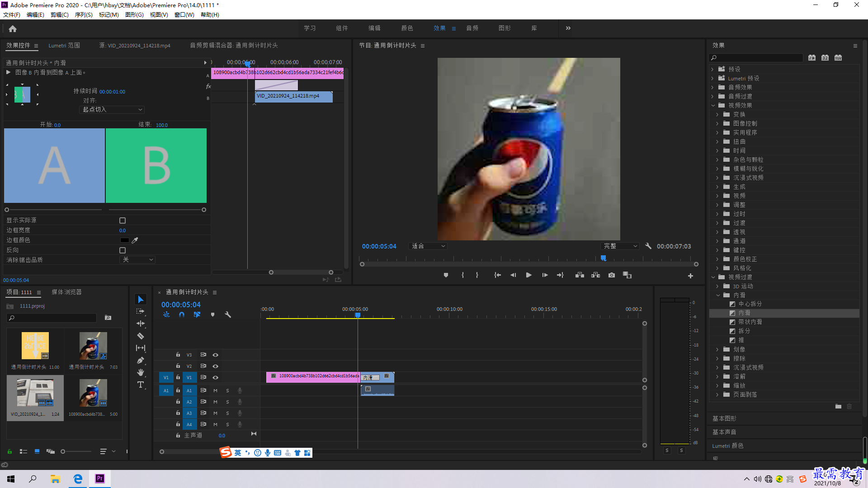This screenshot has height=488, width=868.
Task: Toggle V1 track output eye
Action: (216, 378)
